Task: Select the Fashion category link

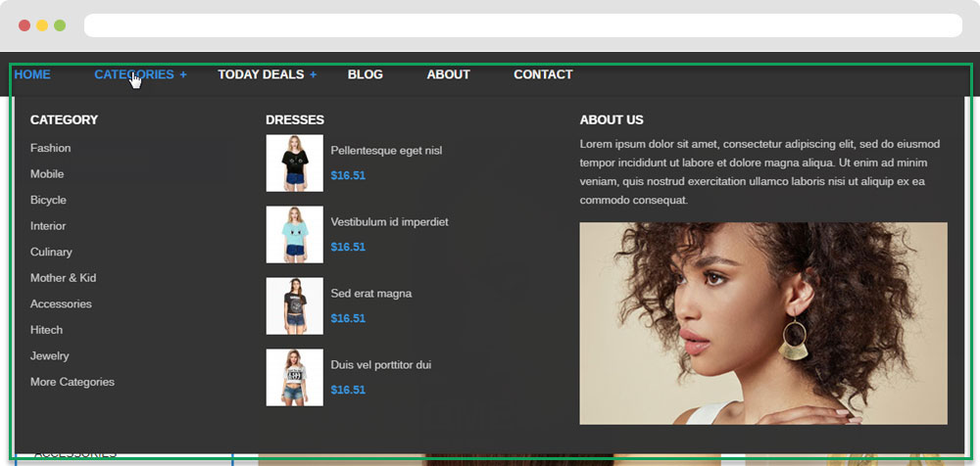Action: click(x=51, y=148)
